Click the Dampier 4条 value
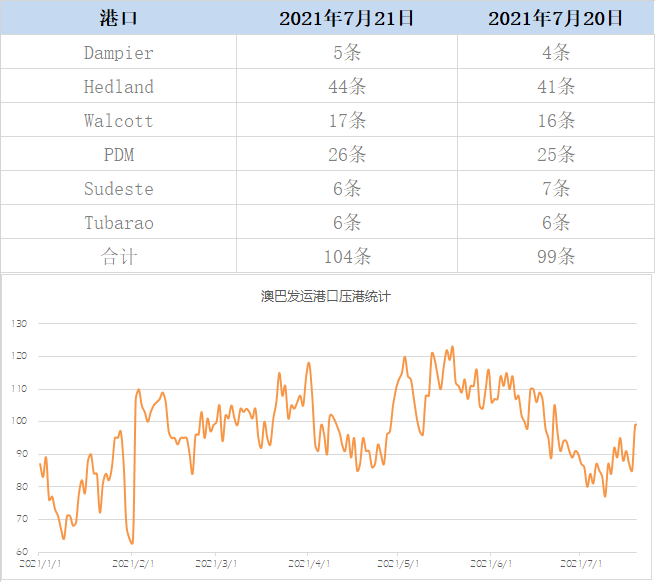655x582 pixels. pos(556,53)
